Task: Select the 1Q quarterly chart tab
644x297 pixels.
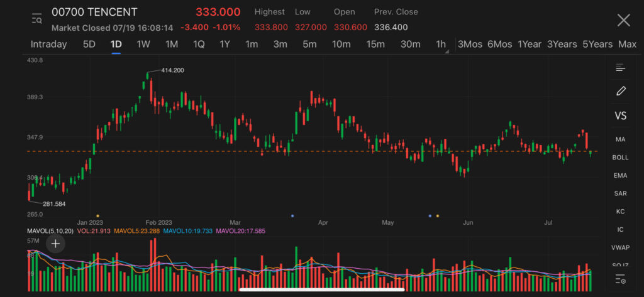Action: pos(199,45)
